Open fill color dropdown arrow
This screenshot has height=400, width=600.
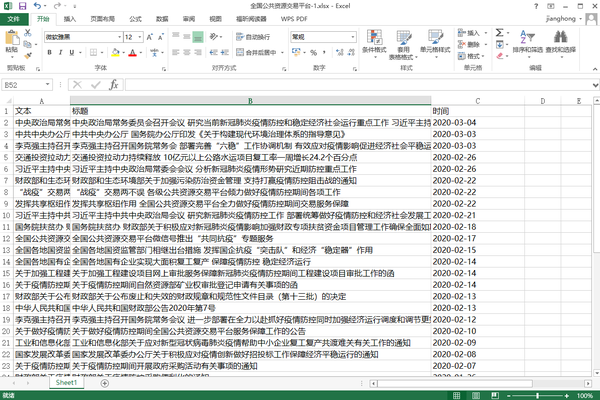(x=123, y=52)
